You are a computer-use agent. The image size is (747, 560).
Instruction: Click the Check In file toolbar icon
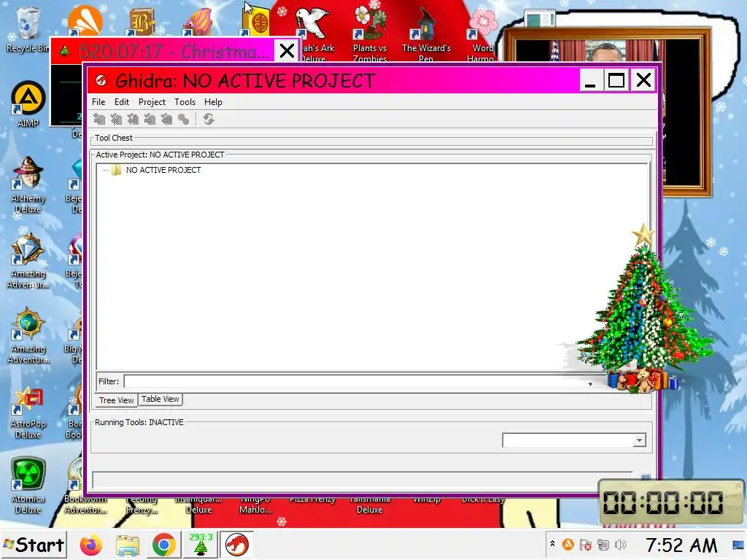tap(150, 119)
